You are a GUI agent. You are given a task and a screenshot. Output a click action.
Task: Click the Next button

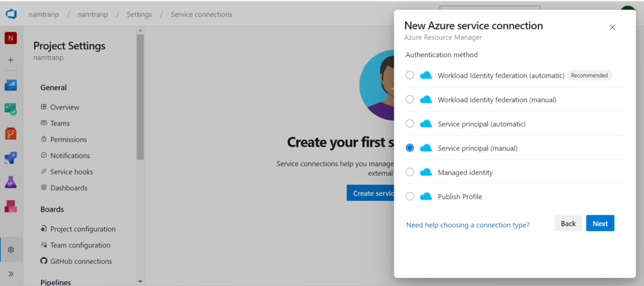600,224
